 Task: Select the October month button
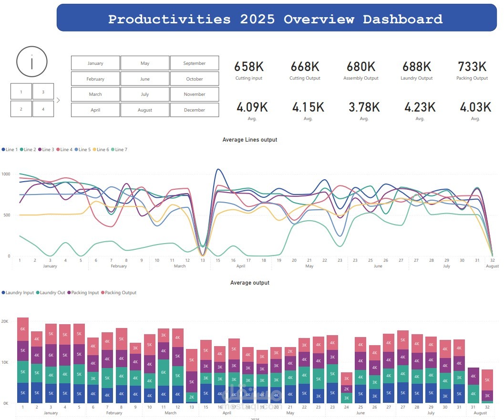194,78
